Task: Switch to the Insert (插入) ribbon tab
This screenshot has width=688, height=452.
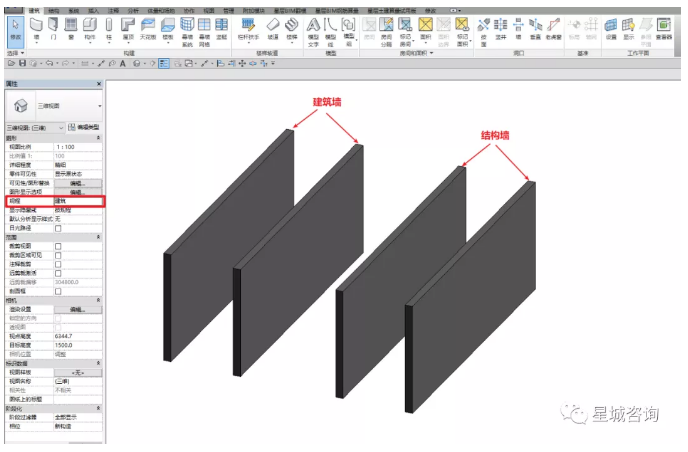Action: [93, 10]
